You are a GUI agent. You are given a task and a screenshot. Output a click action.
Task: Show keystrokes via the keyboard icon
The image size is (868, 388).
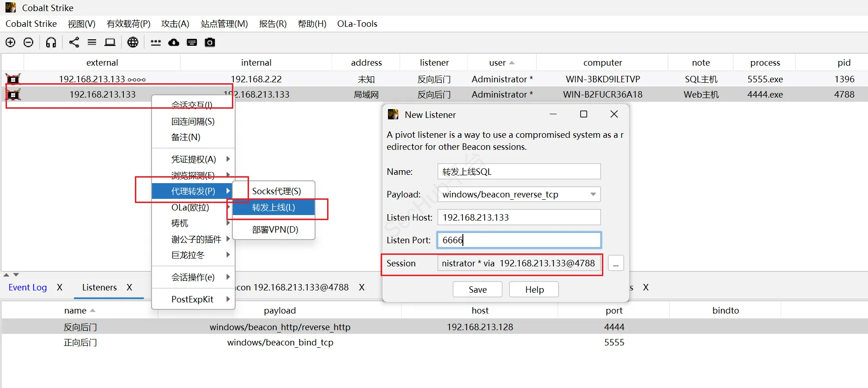(192, 43)
